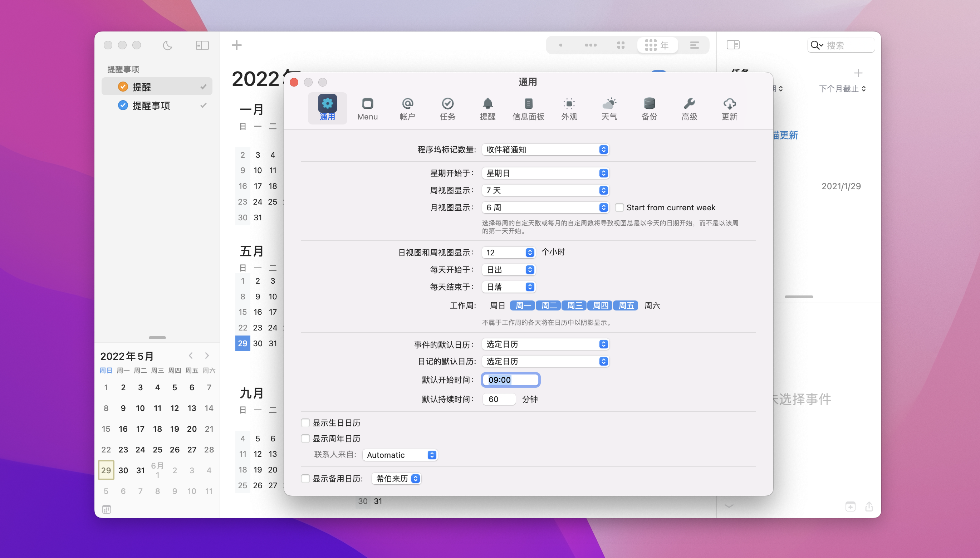Click the default duration minutes field

click(499, 399)
